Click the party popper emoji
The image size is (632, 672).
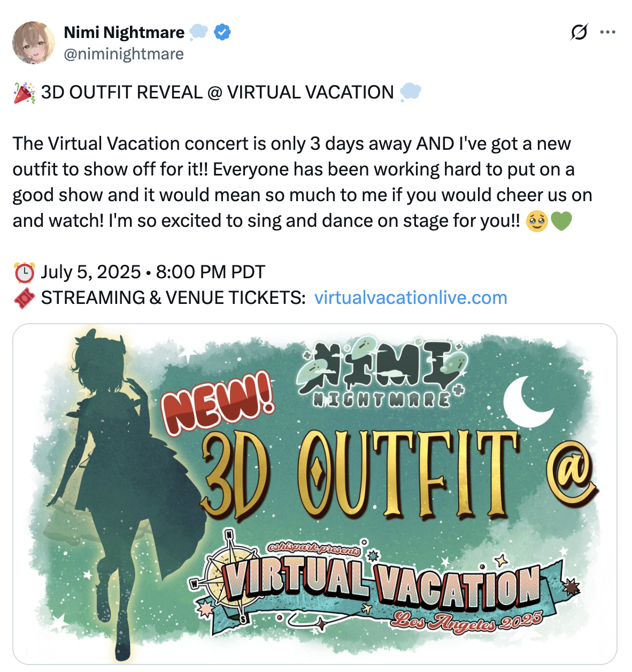point(24,93)
